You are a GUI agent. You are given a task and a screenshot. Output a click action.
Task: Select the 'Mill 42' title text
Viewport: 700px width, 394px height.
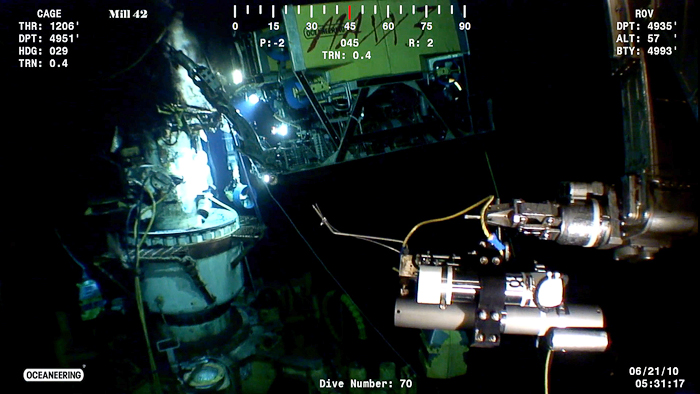click(x=128, y=14)
